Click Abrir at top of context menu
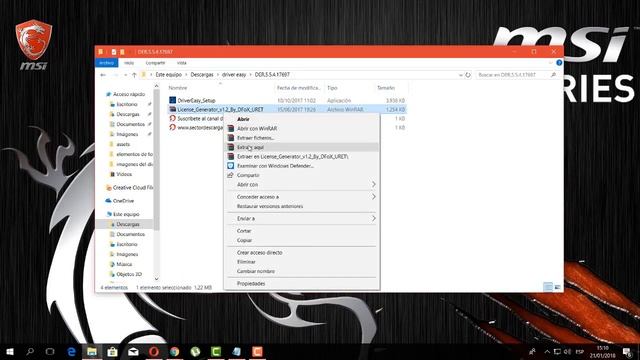Screen dimensions: 640x360 [x=302, y=119]
